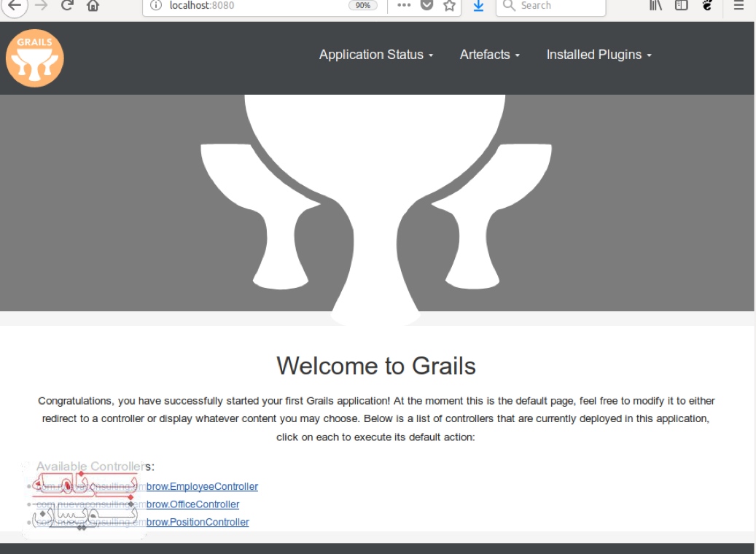Reload the page with refresh icon
The width and height of the screenshot is (756, 554).
pyautogui.click(x=67, y=6)
